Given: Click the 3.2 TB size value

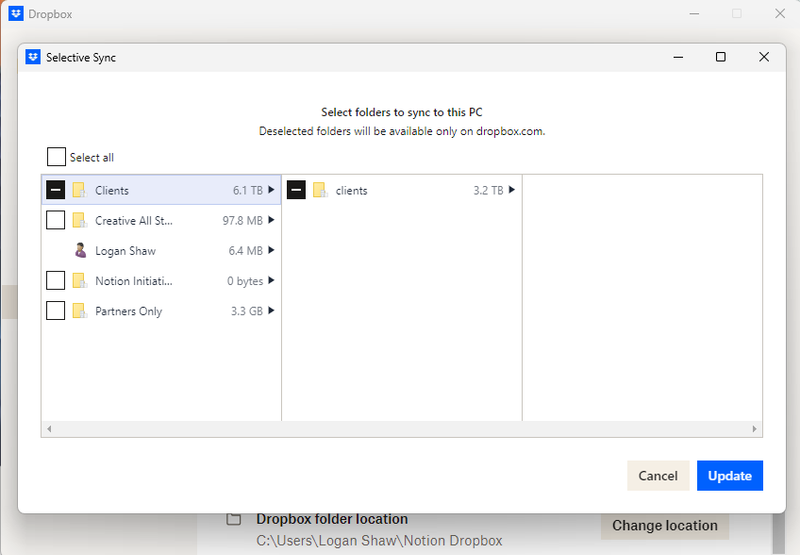Looking at the screenshot, I should point(488,190).
